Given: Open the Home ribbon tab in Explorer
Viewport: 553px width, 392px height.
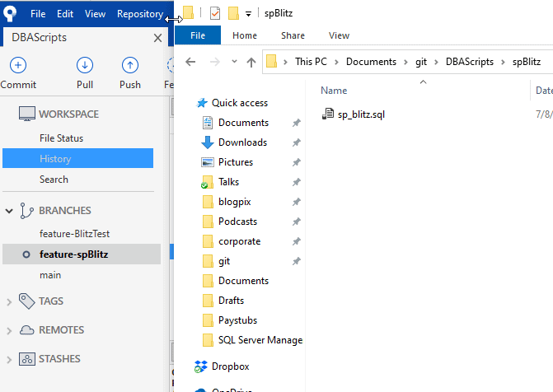Looking at the screenshot, I should (x=245, y=35).
